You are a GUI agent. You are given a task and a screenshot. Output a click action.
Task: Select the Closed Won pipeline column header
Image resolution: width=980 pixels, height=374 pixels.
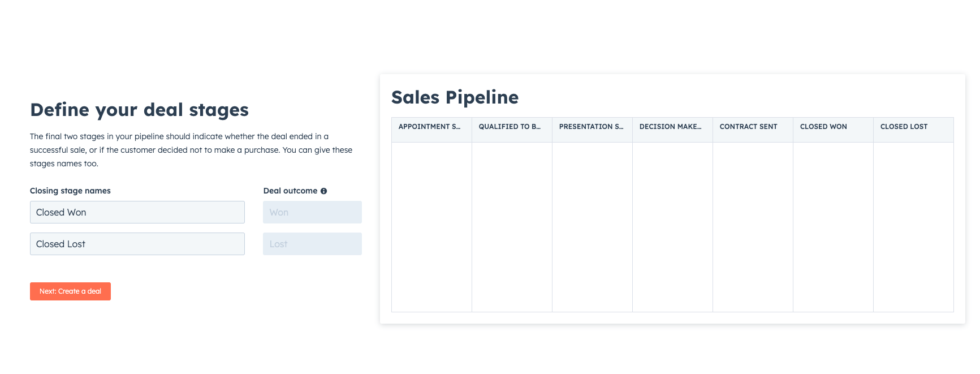click(x=824, y=127)
